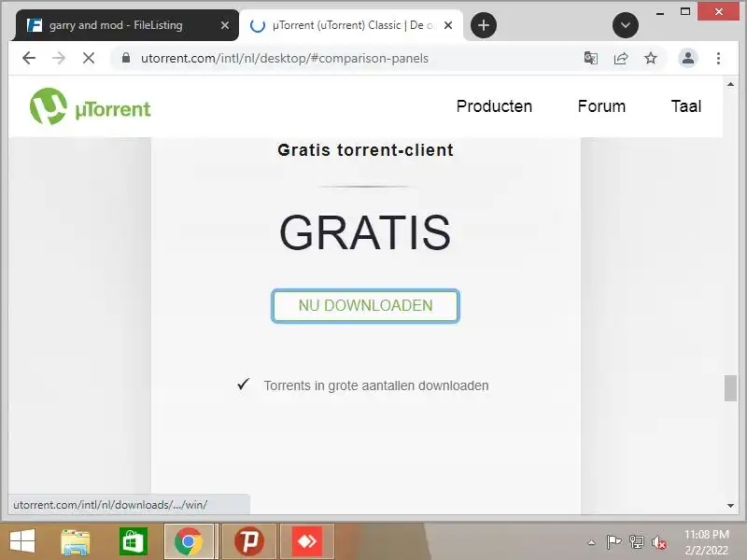Click the share page icon
Screen dimensions: 747x560
pyautogui.click(x=621, y=58)
